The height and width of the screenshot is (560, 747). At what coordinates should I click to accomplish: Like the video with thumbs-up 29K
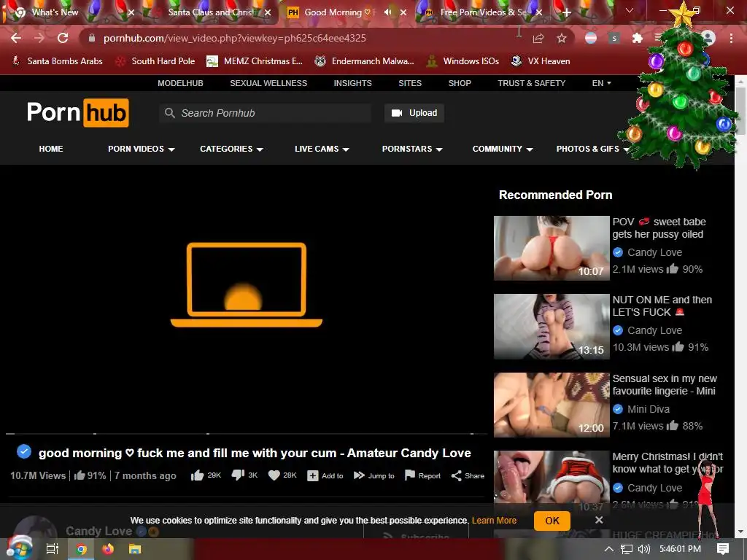206,475
